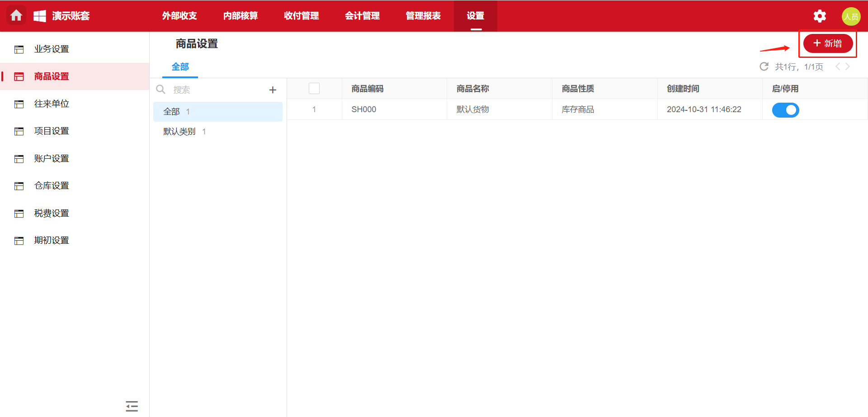868x417 pixels.
Task: Click the refresh icon beside the row count
Action: tap(764, 67)
